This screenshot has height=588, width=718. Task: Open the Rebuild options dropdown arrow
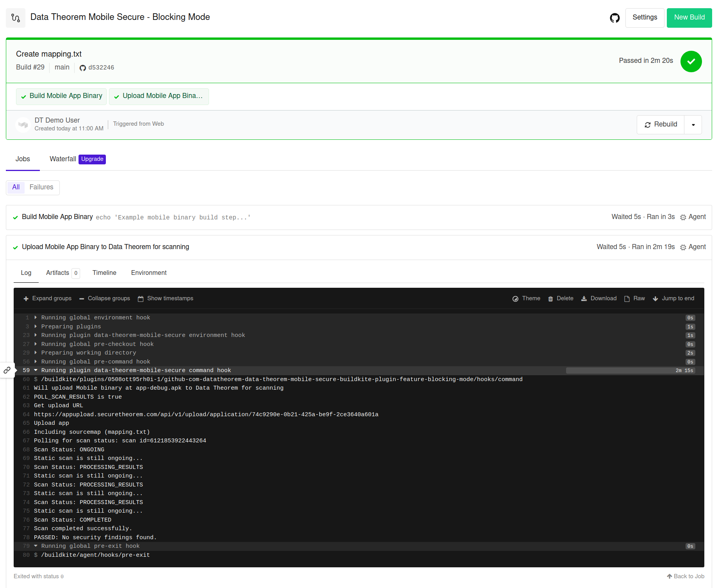click(693, 125)
